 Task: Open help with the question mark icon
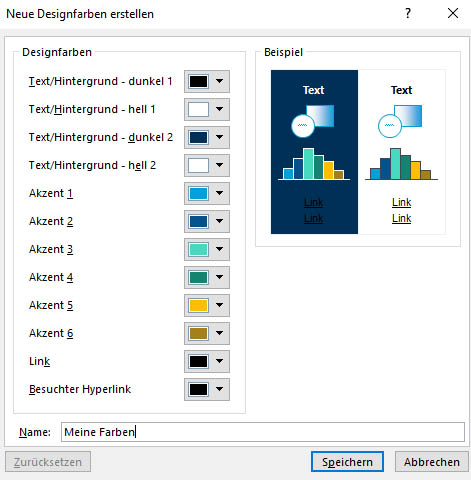pos(408,13)
